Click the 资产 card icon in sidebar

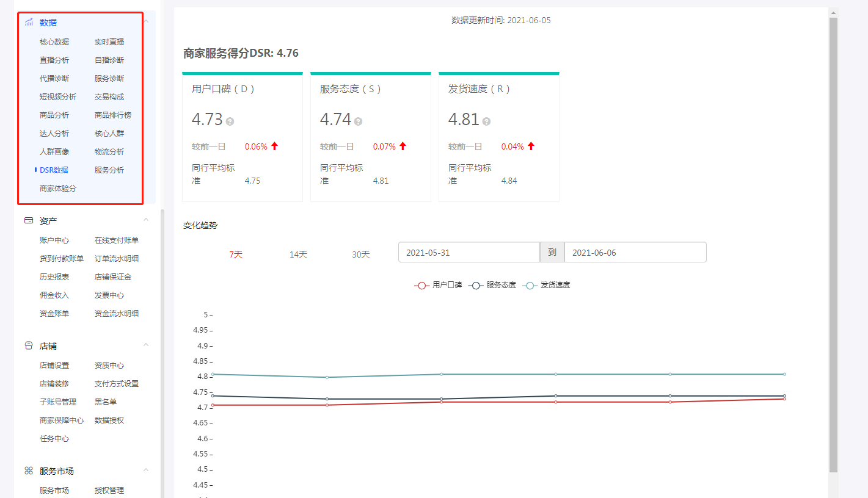point(29,220)
